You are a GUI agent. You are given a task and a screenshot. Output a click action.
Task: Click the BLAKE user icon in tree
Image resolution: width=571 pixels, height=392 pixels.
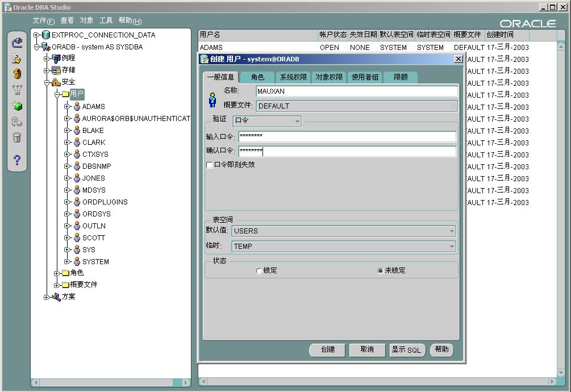(77, 130)
